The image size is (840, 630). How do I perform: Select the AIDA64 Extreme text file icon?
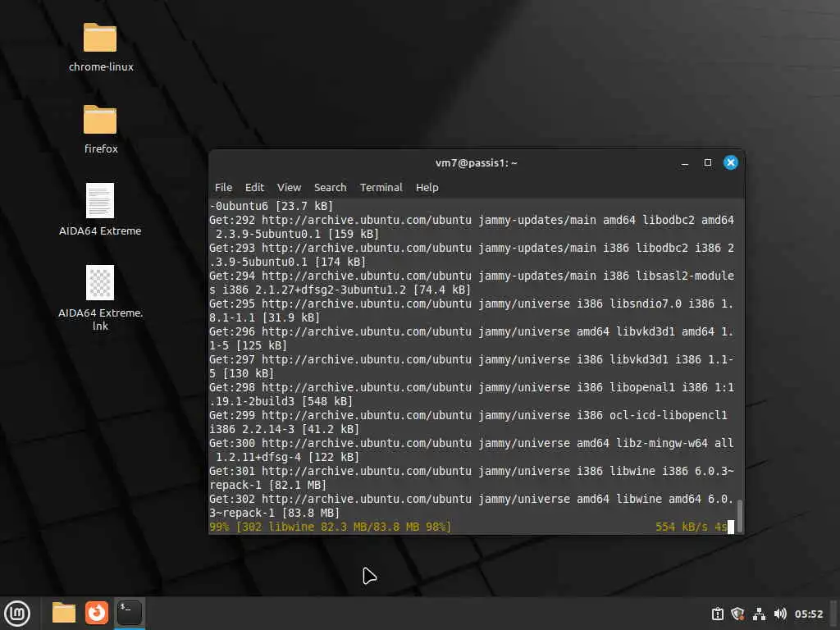click(100, 201)
